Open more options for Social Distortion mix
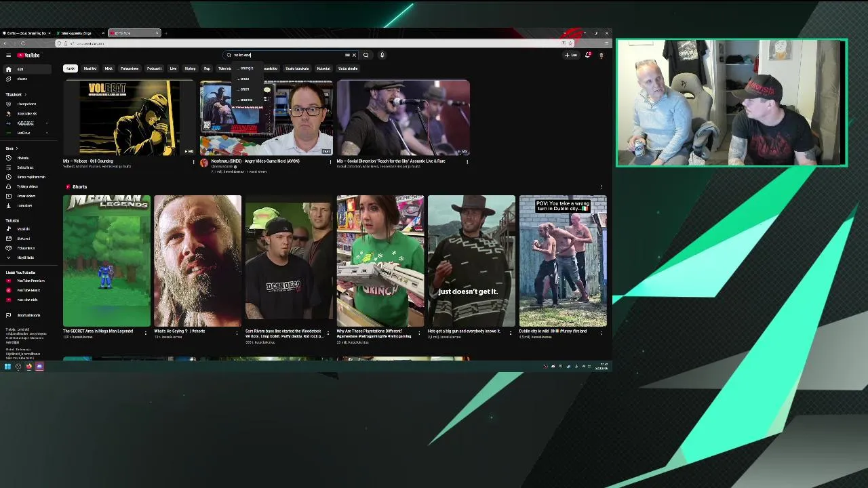The width and height of the screenshot is (868, 488). 467,162
